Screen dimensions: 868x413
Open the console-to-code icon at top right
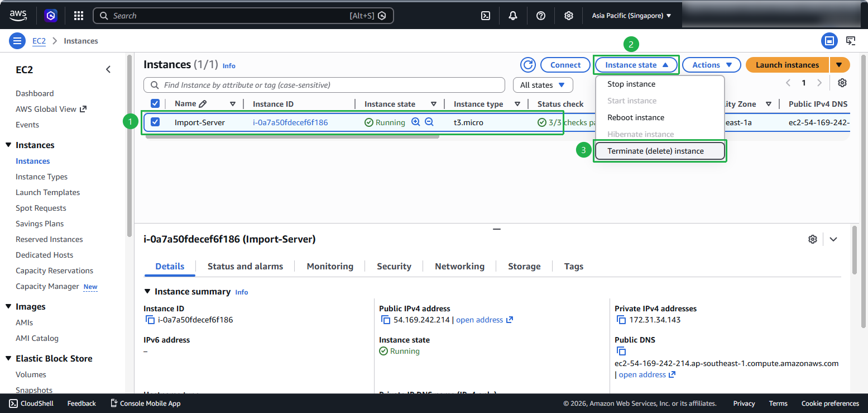851,41
